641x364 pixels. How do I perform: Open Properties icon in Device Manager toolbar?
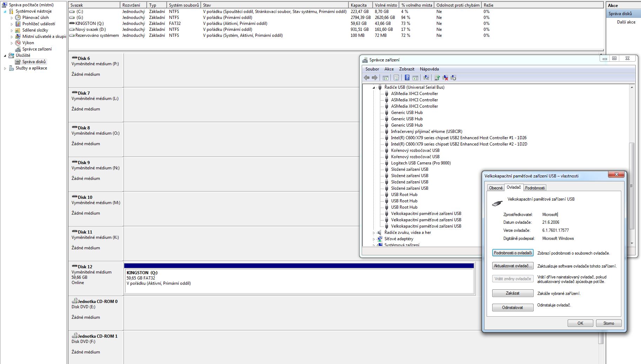[x=396, y=77]
